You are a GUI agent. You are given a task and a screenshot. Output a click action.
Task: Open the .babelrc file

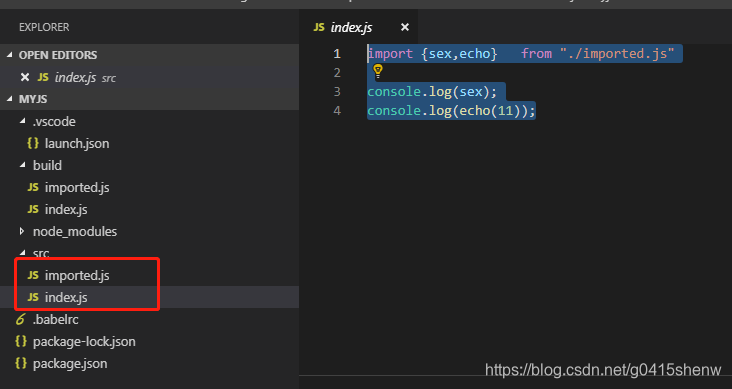point(56,319)
